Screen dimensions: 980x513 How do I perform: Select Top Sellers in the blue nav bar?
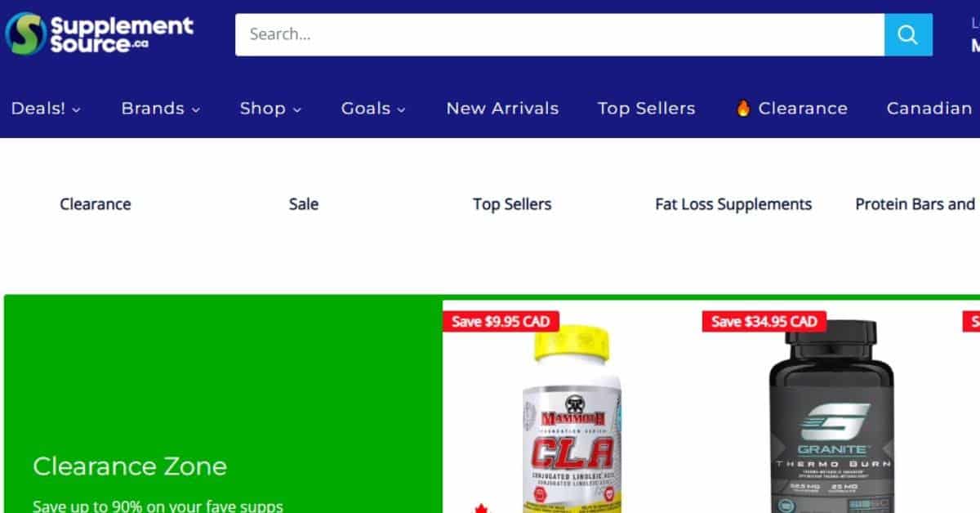coord(646,108)
